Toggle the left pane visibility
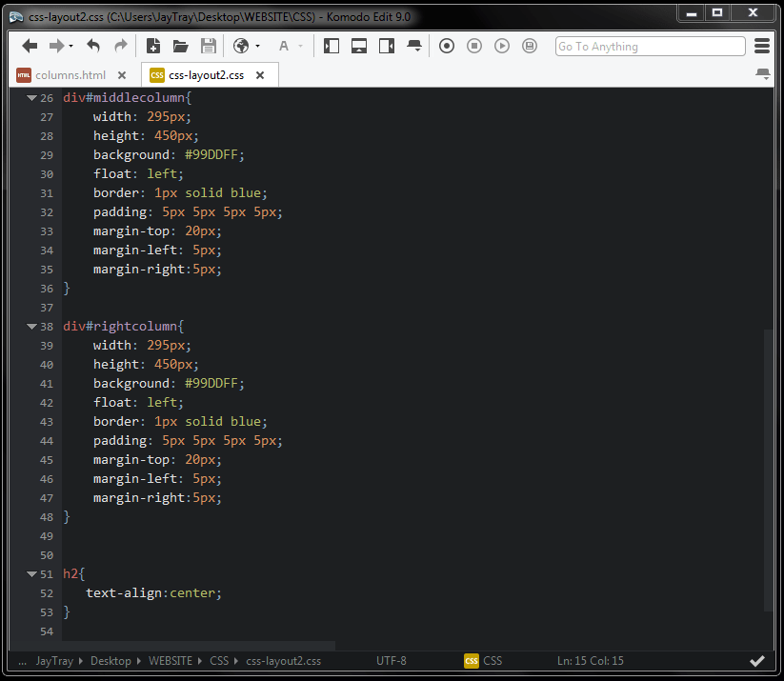Screen dimensions: 784x681 [331, 45]
